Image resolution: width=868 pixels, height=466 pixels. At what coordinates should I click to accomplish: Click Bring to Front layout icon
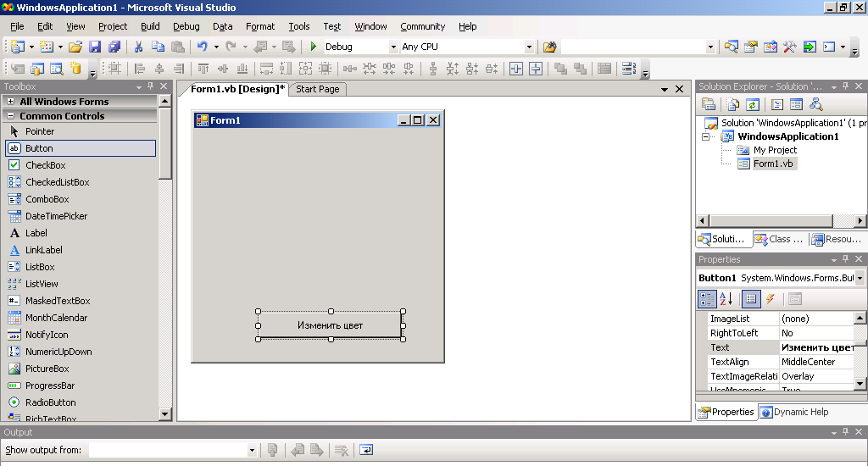(x=560, y=69)
